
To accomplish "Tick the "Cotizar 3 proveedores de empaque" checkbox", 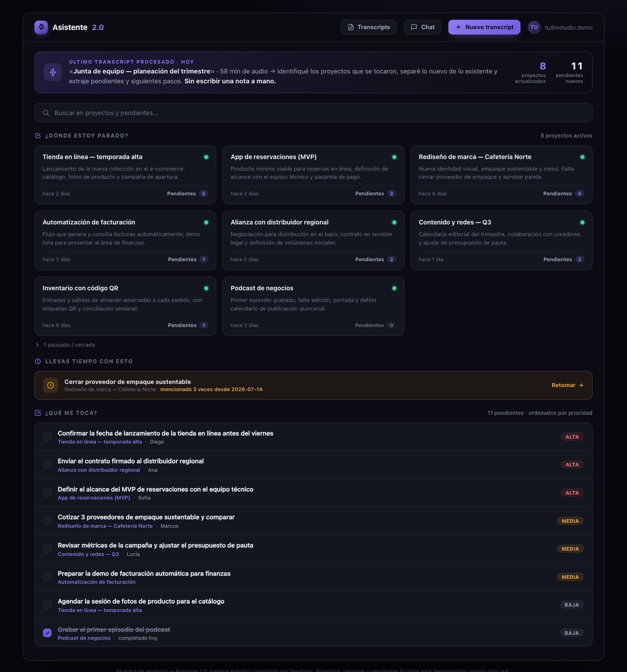I will [x=47, y=521].
